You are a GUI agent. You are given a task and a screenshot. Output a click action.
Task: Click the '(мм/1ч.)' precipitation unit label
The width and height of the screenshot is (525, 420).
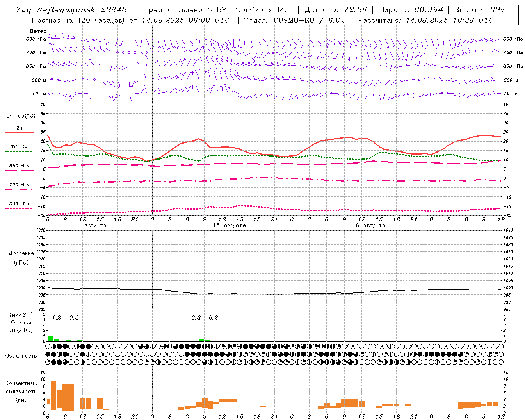point(21,330)
